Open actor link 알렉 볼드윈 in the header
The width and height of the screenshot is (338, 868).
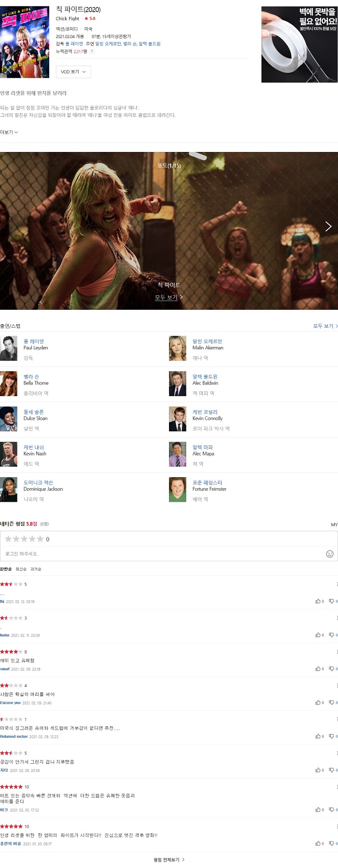pyautogui.click(x=150, y=44)
